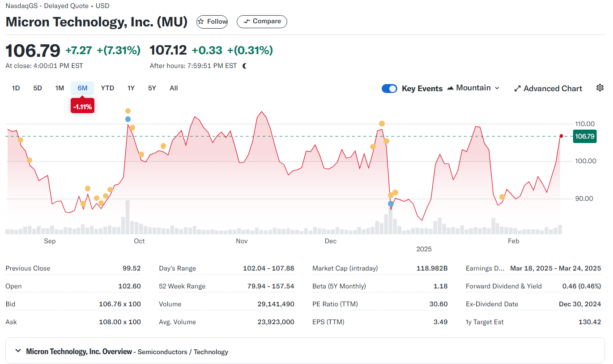Click the red current price dot on chart
The height and width of the screenshot is (364, 613).
point(561,136)
